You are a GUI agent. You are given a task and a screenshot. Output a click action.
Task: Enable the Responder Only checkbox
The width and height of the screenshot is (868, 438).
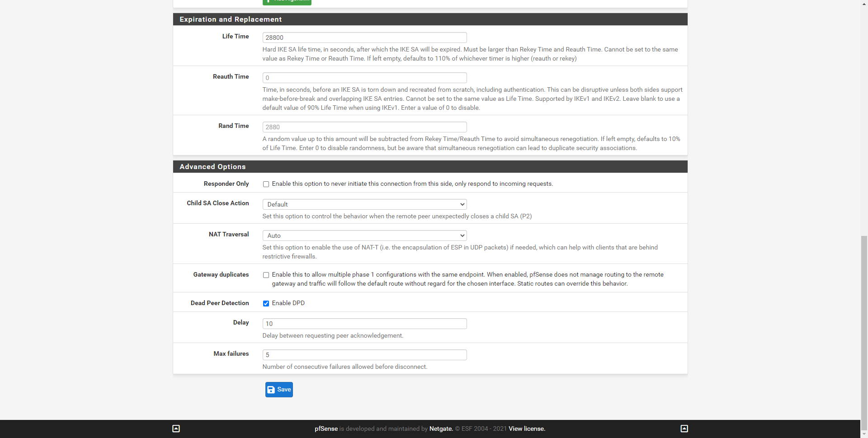[266, 184]
